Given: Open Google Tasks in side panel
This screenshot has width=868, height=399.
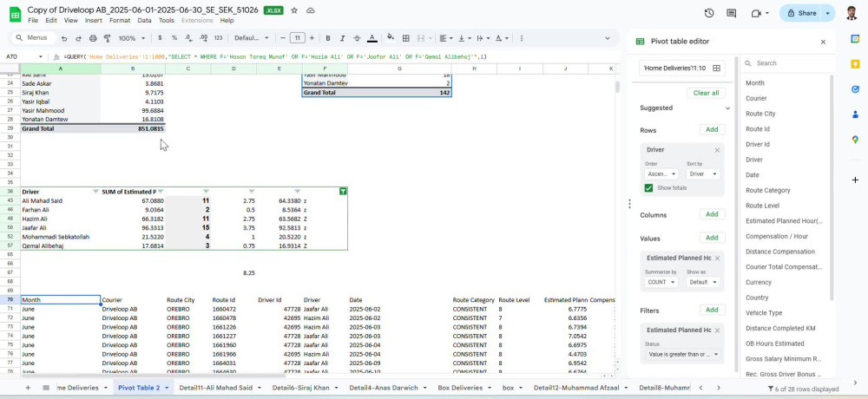Looking at the screenshot, I should [x=855, y=89].
